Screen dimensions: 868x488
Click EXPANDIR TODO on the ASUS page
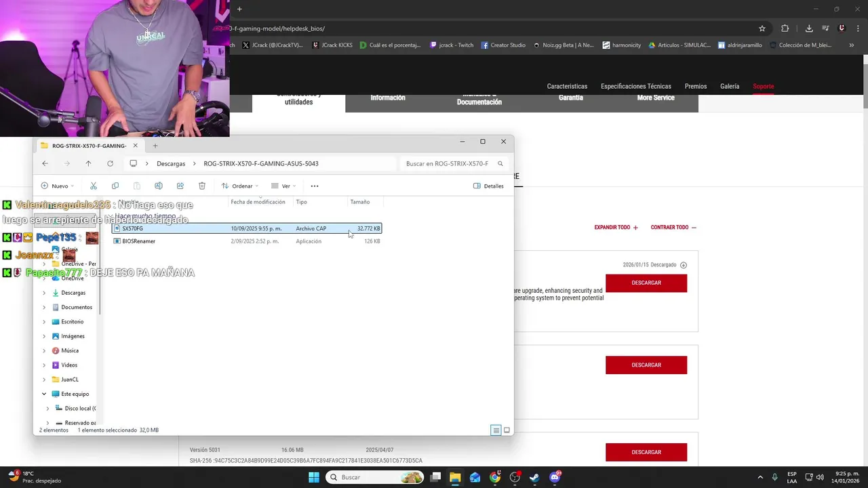click(616, 228)
